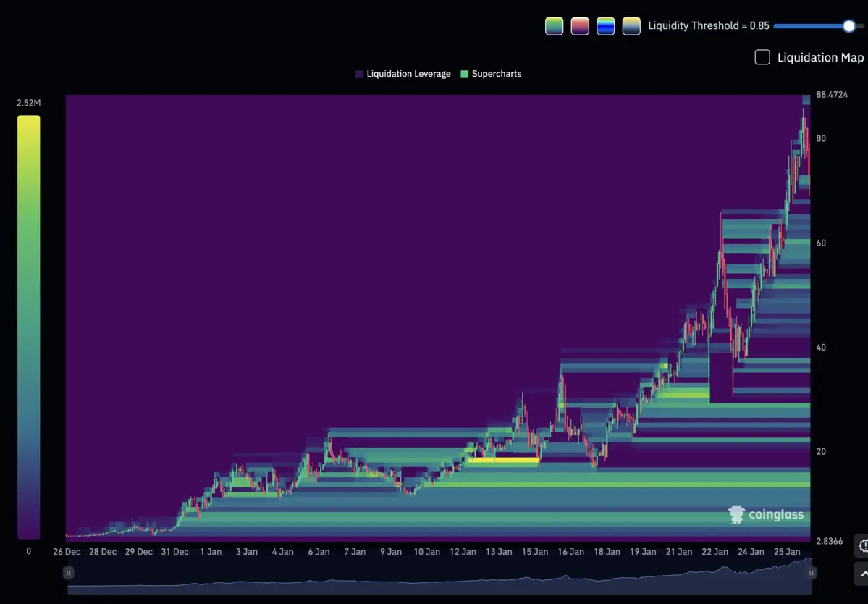The height and width of the screenshot is (604, 868).
Task: Select the yellow-gray heatmap palette icon
Action: click(x=631, y=25)
